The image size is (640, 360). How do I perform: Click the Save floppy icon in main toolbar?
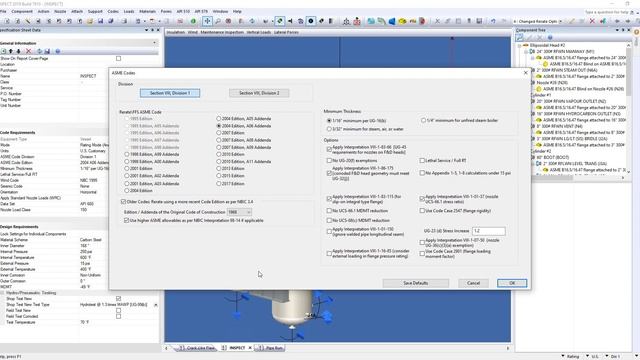coord(100,21)
